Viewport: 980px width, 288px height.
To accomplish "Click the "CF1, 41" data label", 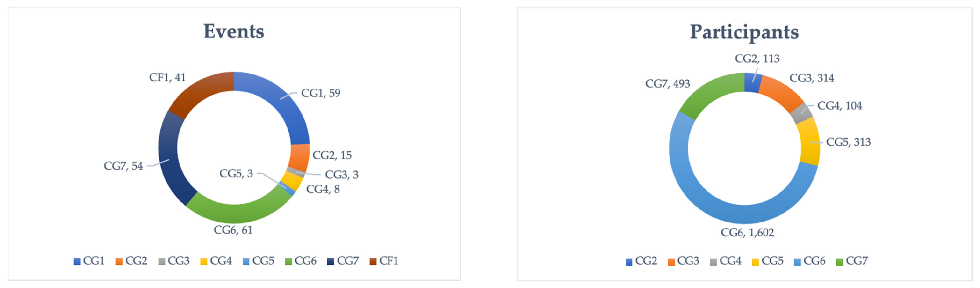I will pos(167,77).
